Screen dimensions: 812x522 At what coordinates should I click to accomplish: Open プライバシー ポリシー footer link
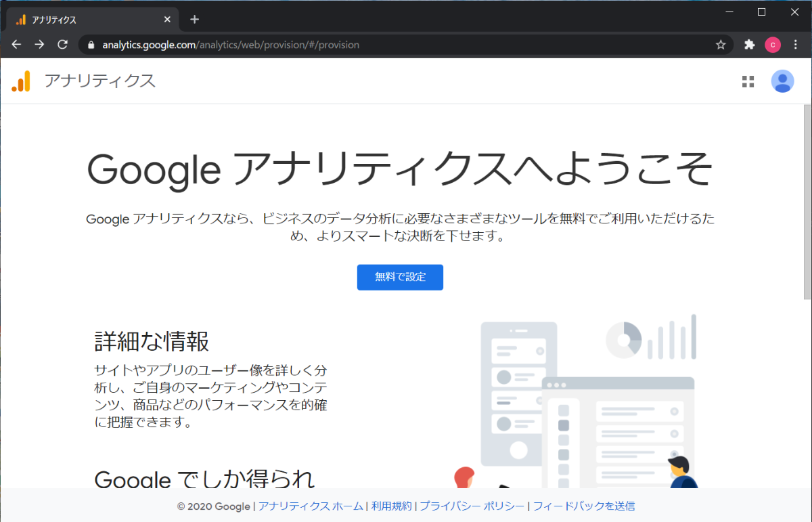pos(472,506)
